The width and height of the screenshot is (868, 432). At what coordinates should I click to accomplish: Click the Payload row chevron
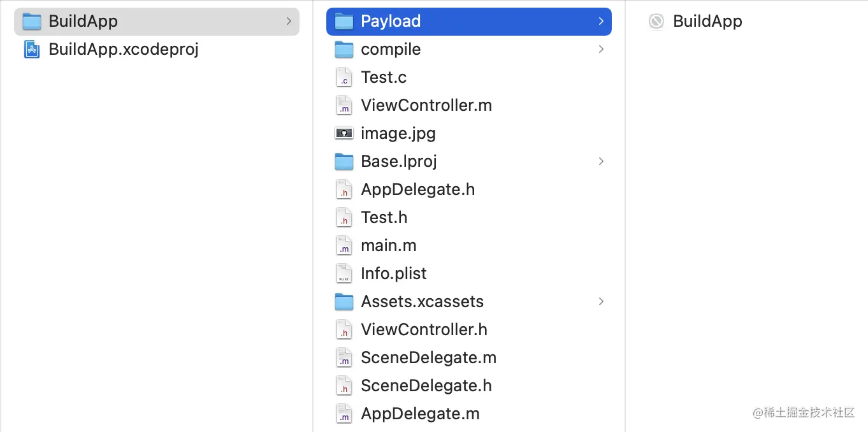pyautogui.click(x=601, y=21)
